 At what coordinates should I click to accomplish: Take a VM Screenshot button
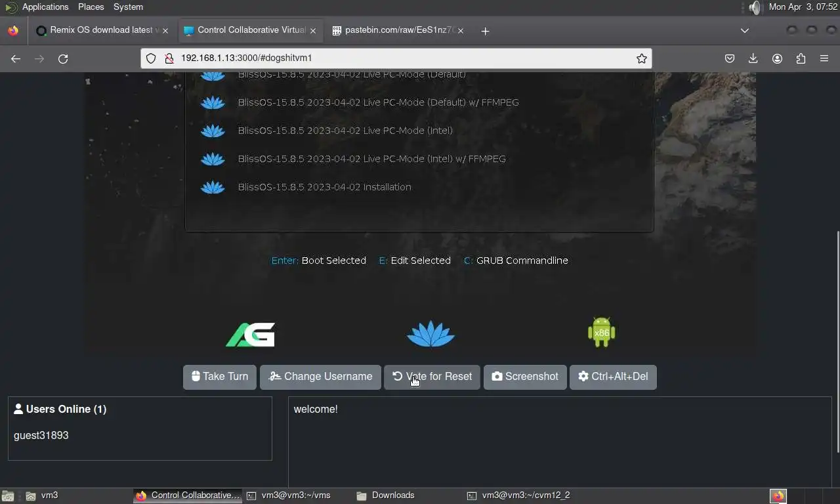(x=525, y=377)
